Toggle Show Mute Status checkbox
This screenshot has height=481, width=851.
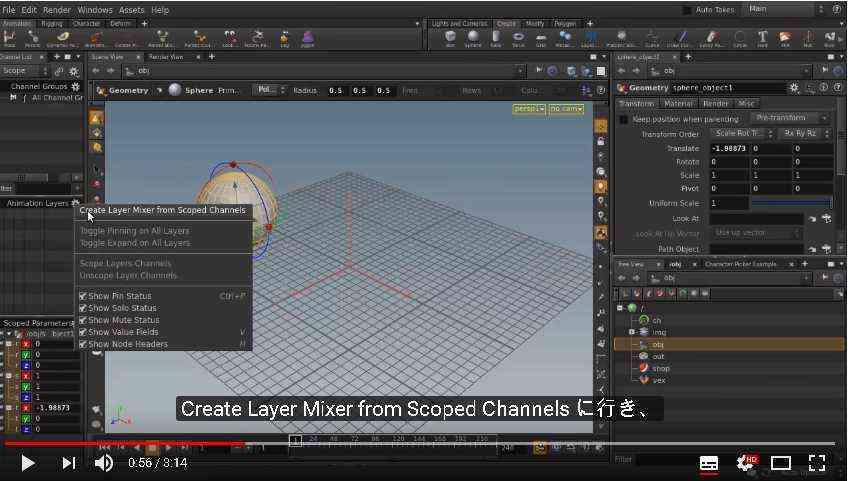pyautogui.click(x=83, y=320)
